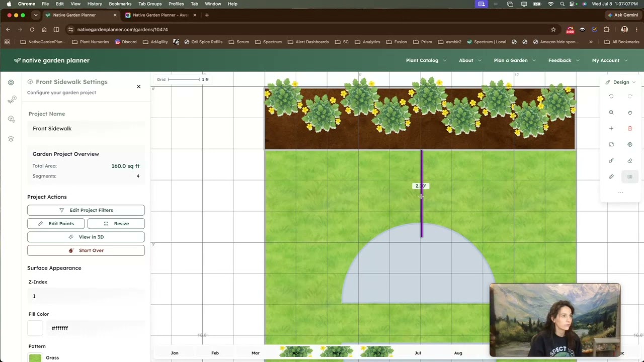This screenshot has width=644, height=362.
Task: Click the undo icon in design toolbar
Action: pos(611,96)
